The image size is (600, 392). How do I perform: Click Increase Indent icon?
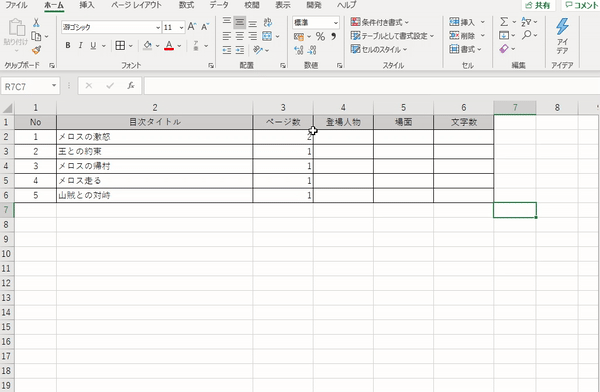point(240,50)
